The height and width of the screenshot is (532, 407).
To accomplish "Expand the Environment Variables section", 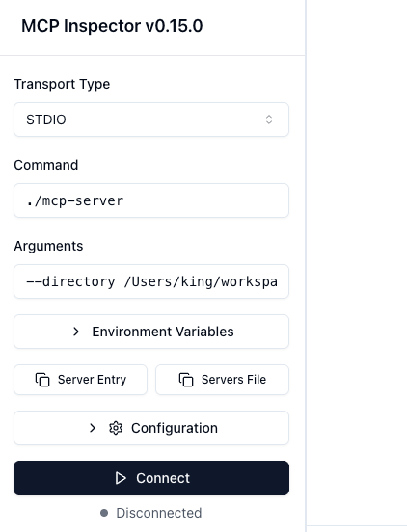I will click(151, 332).
